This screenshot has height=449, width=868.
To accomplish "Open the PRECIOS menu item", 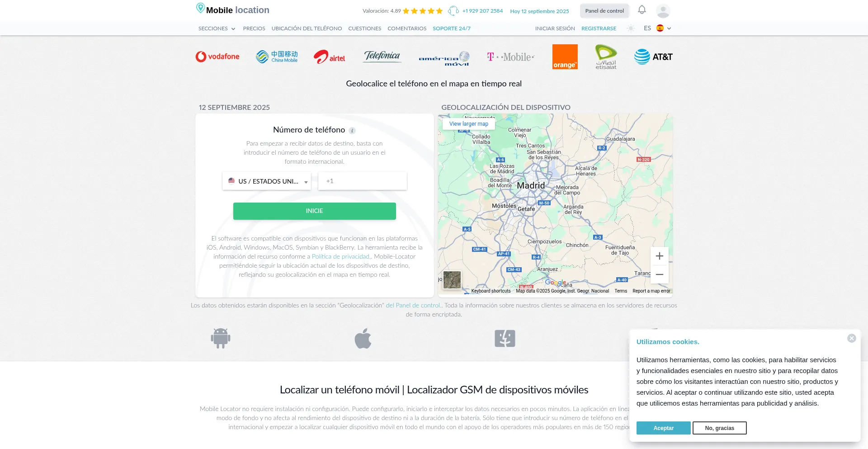I will [254, 28].
